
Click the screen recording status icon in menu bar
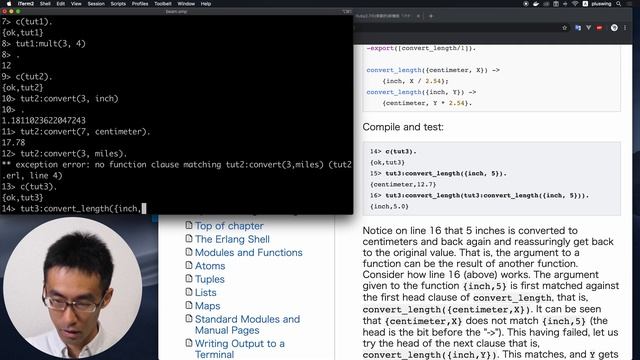(x=526, y=4)
